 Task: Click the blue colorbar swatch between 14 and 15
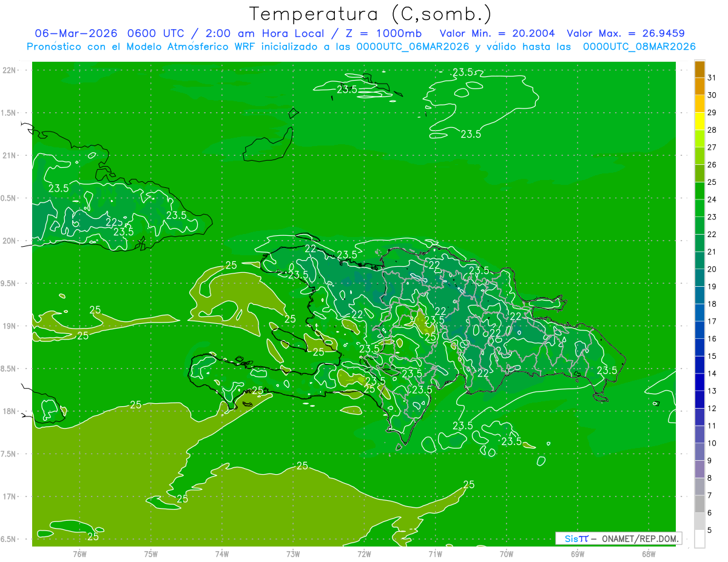(699, 365)
